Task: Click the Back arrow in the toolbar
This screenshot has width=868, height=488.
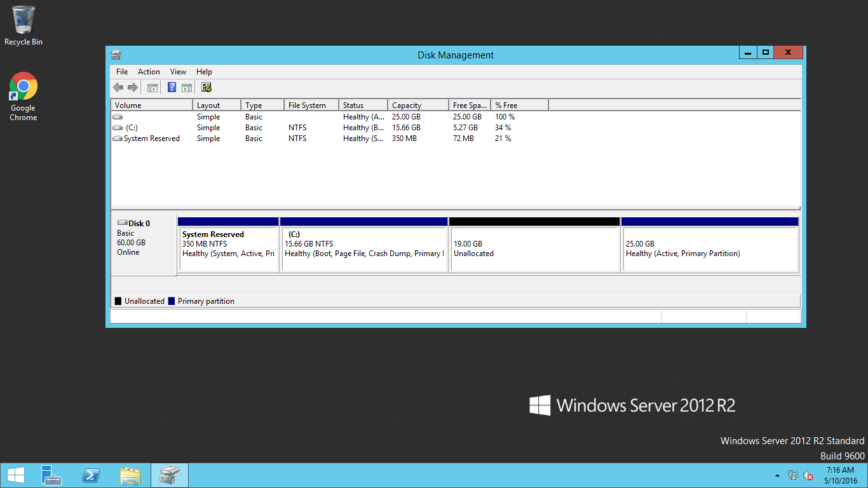Action: pos(118,87)
